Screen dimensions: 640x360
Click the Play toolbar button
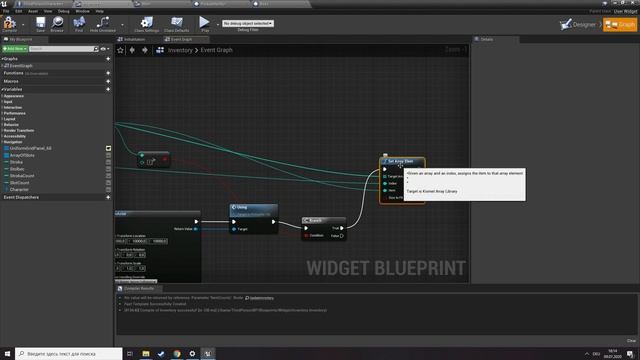[204, 24]
